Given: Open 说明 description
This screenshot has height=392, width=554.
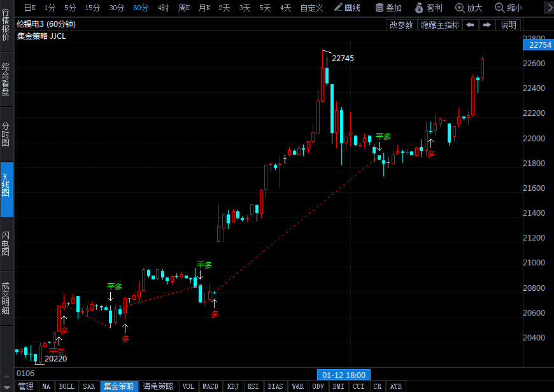Looking at the screenshot, I should coord(508,25).
